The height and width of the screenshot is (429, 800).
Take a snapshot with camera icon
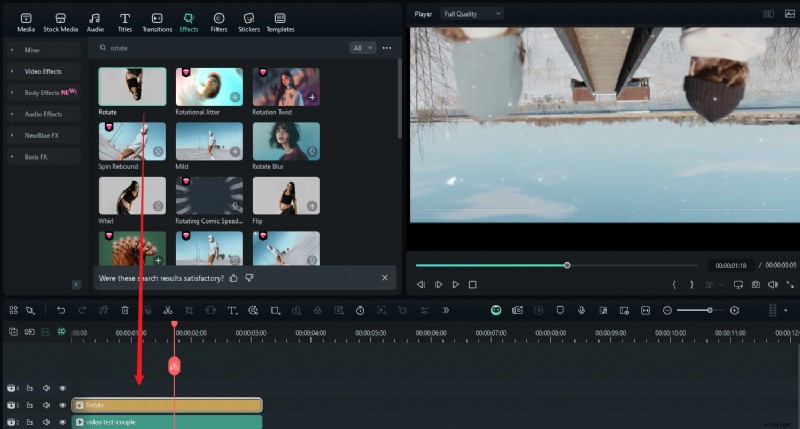(756, 285)
